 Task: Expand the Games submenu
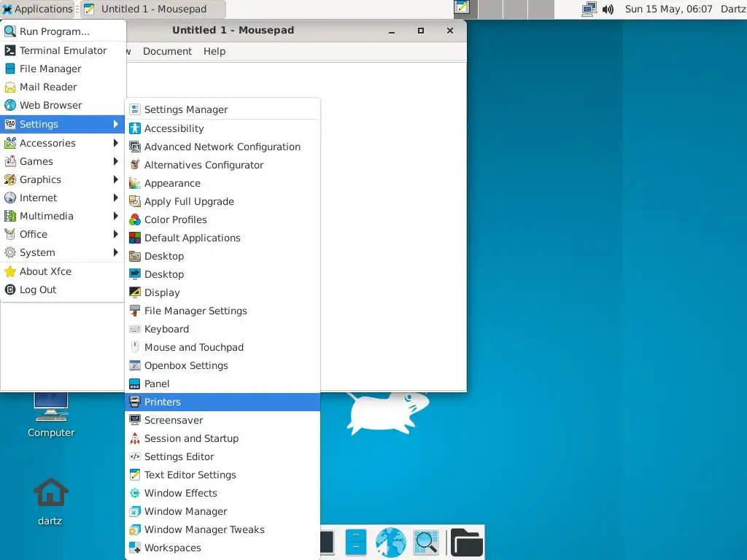[63, 161]
